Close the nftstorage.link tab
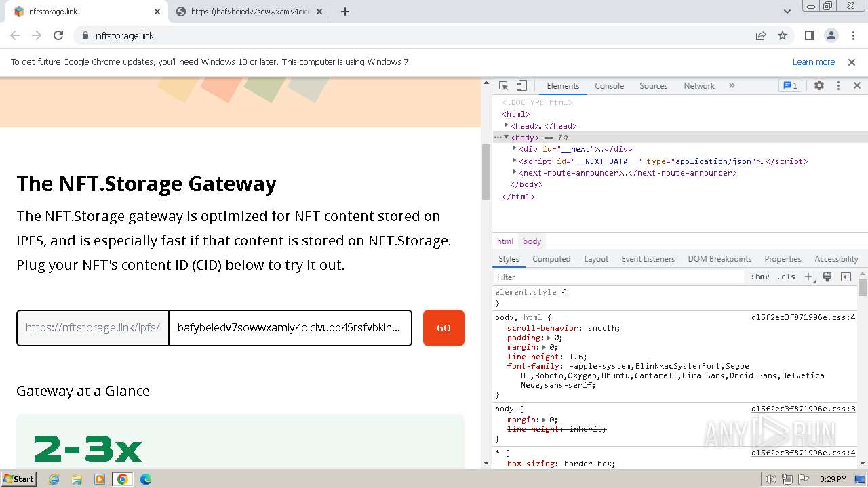Screen dimensions: 868x488 point(157,12)
